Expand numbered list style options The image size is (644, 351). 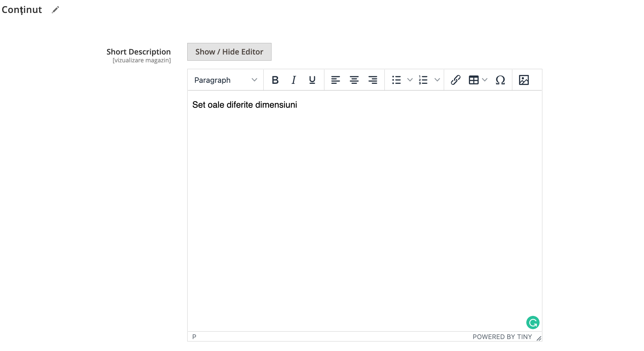[437, 80]
